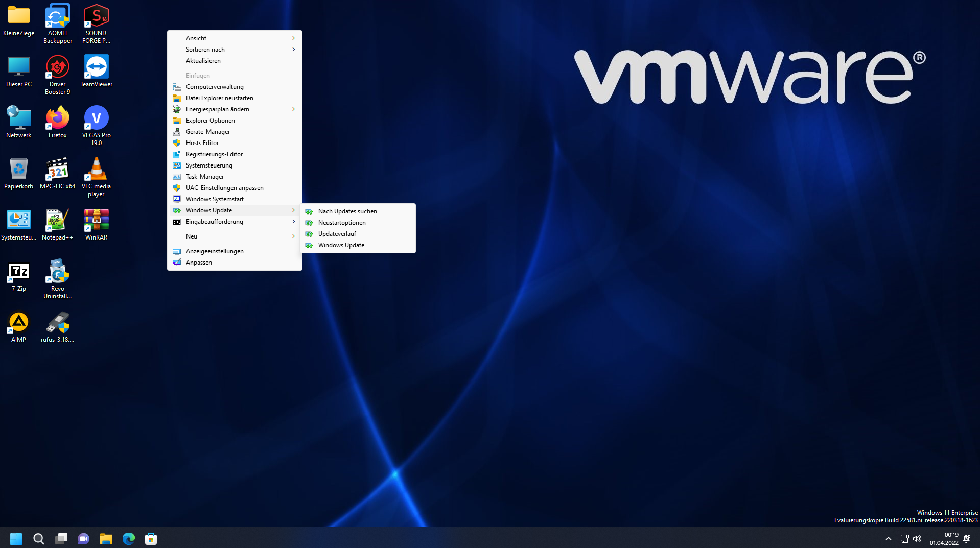Select AIMP desktop shortcut
Image resolution: width=980 pixels, height=548 pixels.
[19, 327]
